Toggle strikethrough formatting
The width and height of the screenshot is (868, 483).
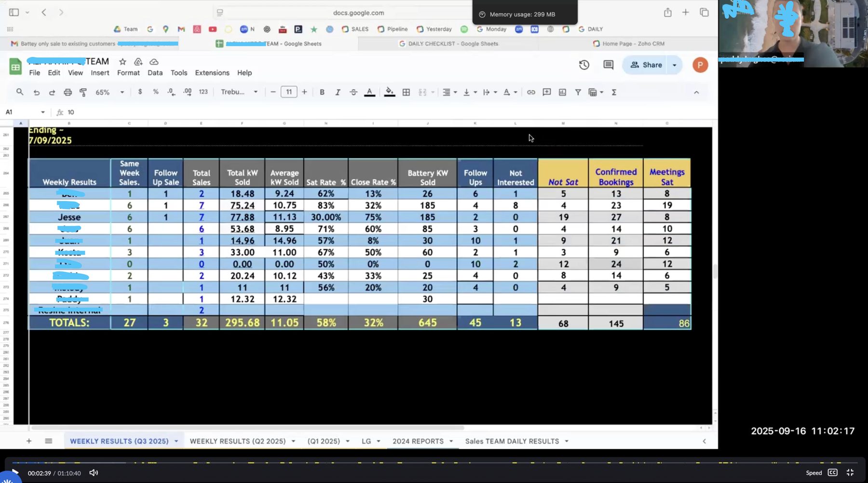(353, 92)
